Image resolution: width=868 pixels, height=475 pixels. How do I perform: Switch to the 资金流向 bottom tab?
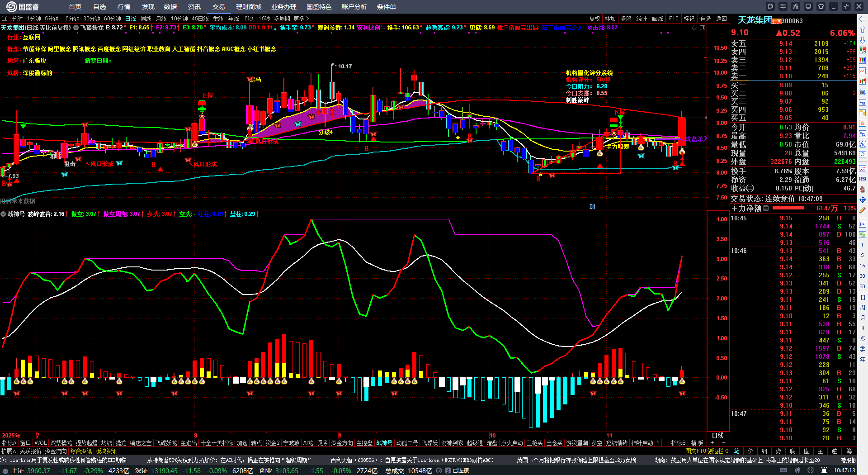[56, 451]
